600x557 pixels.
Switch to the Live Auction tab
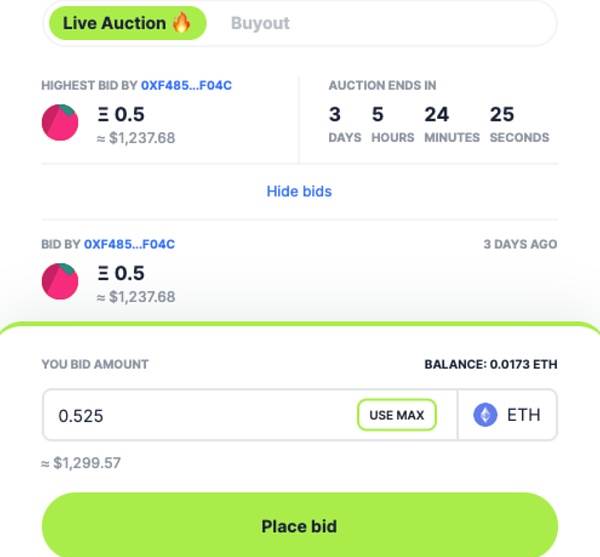[x=128, y=23]
